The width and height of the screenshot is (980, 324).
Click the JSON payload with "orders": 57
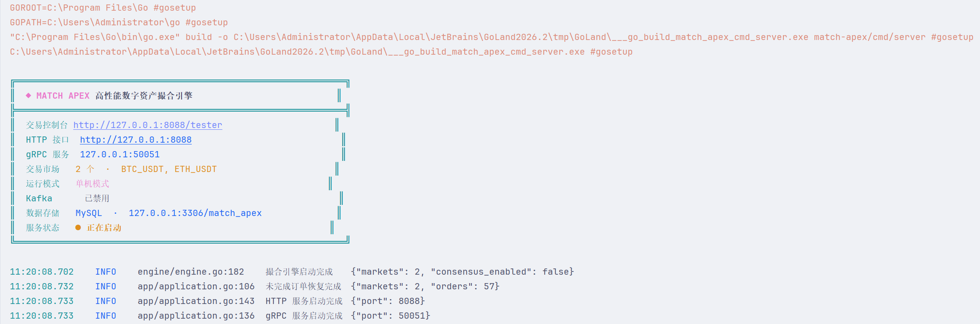coord(425,287)
